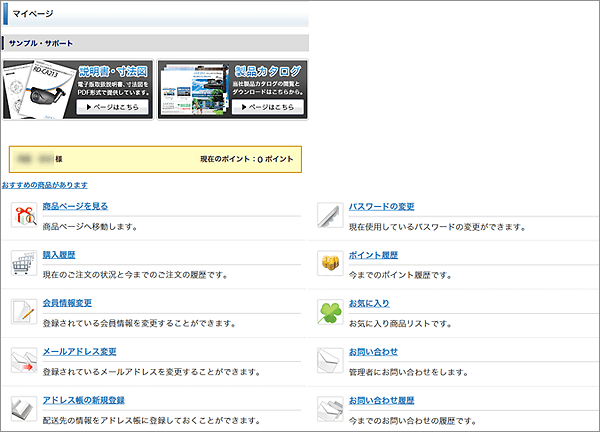Click text 登録されている会員情報を変更することができます。
The height and width of the screenshot is (432, 600).
click(139, 323)
